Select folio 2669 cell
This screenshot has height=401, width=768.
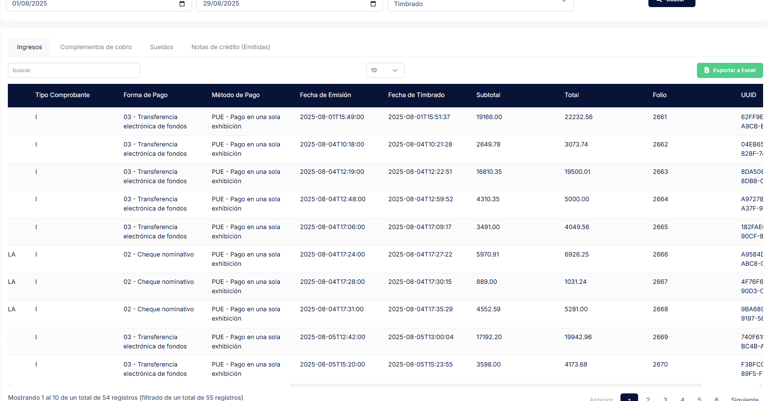[x=660, y=337]
